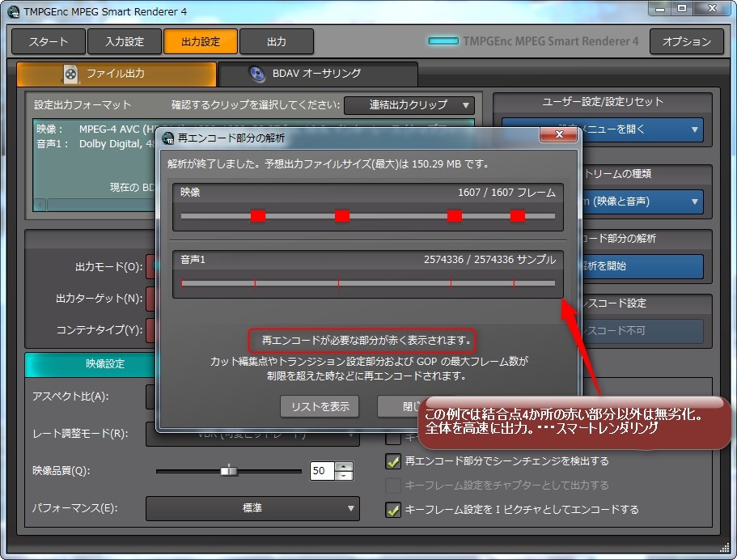Screen dimensions: 737x560
Task: Open the stream type (映像と音声) dropdown
Action: tap(642, 202)
